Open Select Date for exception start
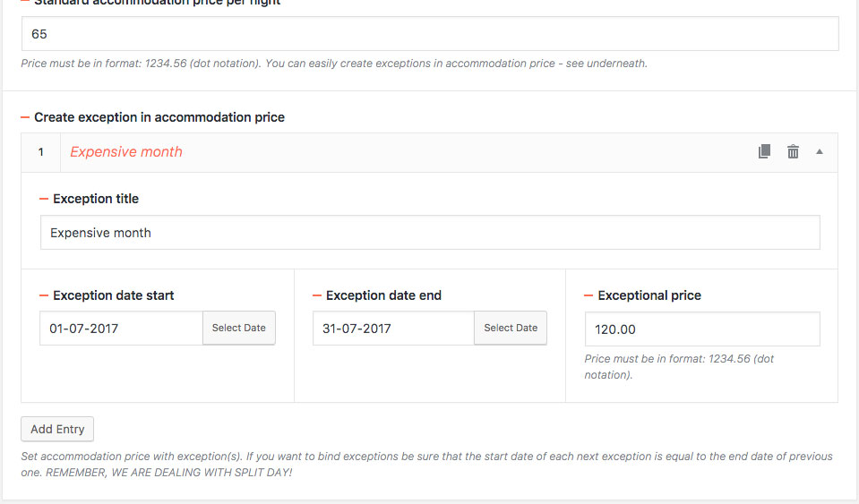 [x=239, y=328]
